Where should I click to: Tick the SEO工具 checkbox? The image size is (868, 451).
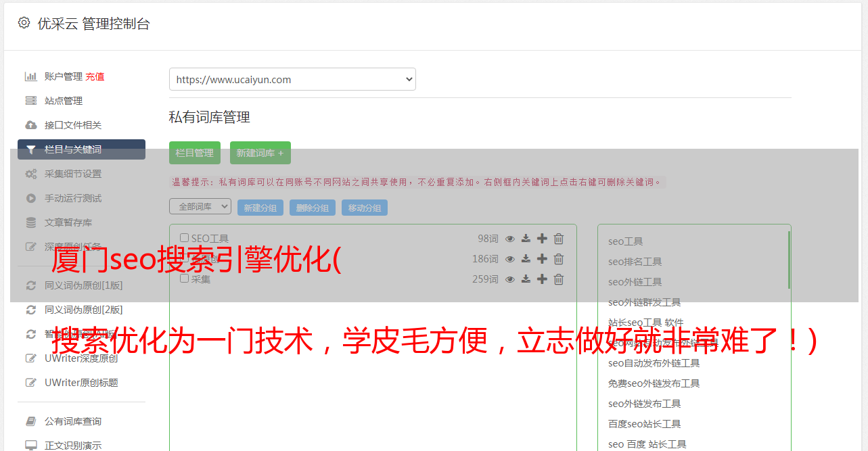(184, 238)
